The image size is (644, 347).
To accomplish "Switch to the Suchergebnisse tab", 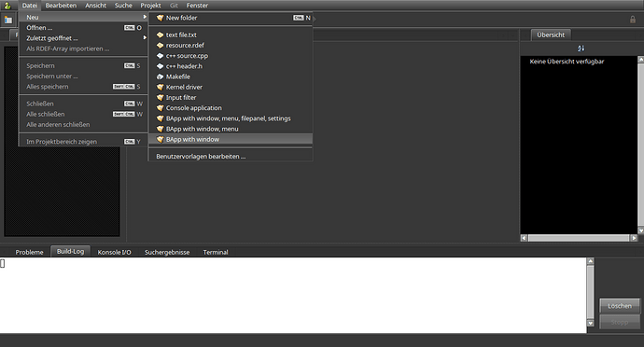I will 167,252.
